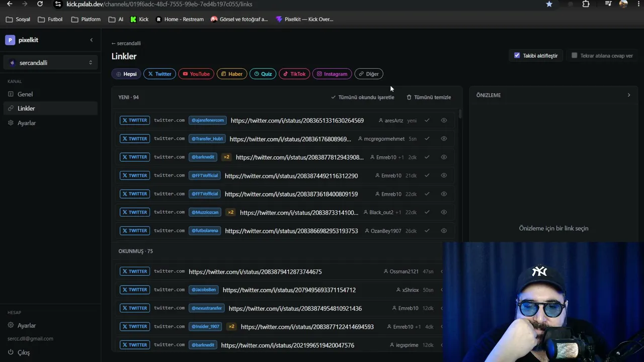The width and height of the screenshot is (644, 362).
Task: Select the Diğer filter
Action: coord(369,74)
